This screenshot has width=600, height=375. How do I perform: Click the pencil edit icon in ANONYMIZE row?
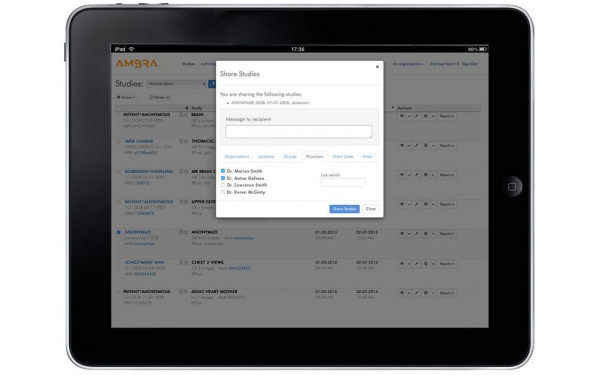click(x=416, y=233)
